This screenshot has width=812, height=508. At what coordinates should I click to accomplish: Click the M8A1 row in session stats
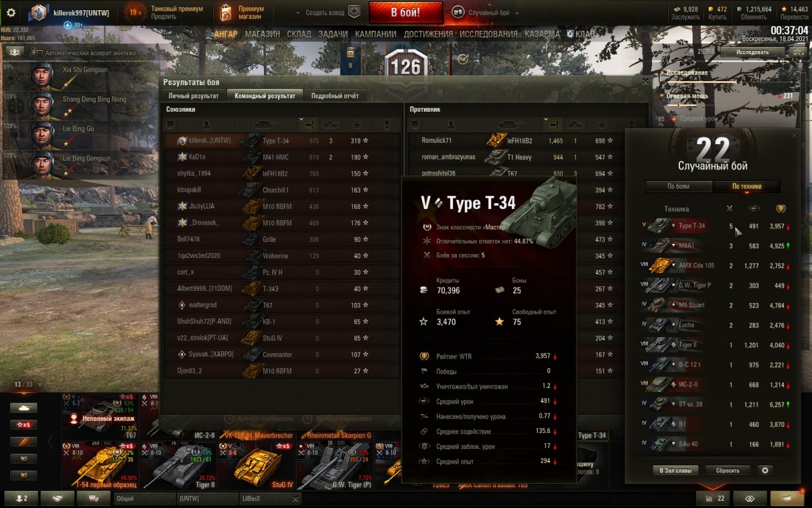(716, 245)
